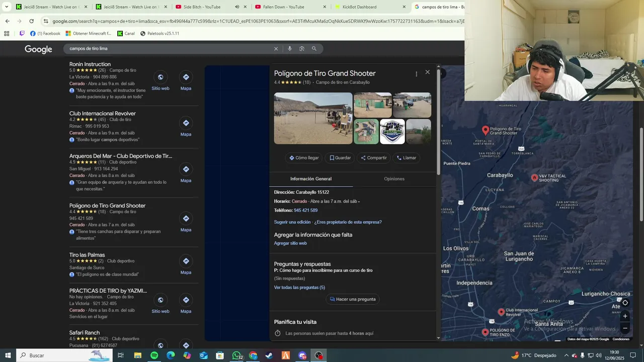Click the Chrome address bar URL
This screenshot has width=644, height=362.
pos(258,21)
